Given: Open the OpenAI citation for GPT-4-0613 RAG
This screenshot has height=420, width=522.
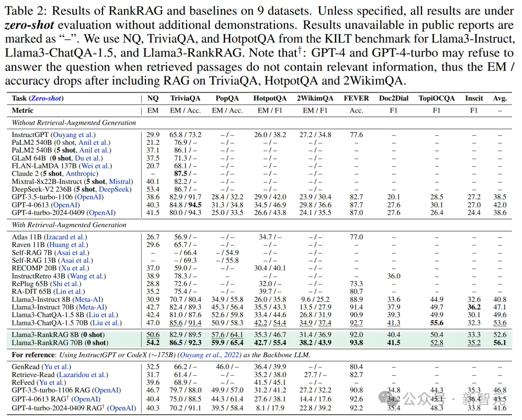Looking at the screenshot, I should tap(86, 399).
